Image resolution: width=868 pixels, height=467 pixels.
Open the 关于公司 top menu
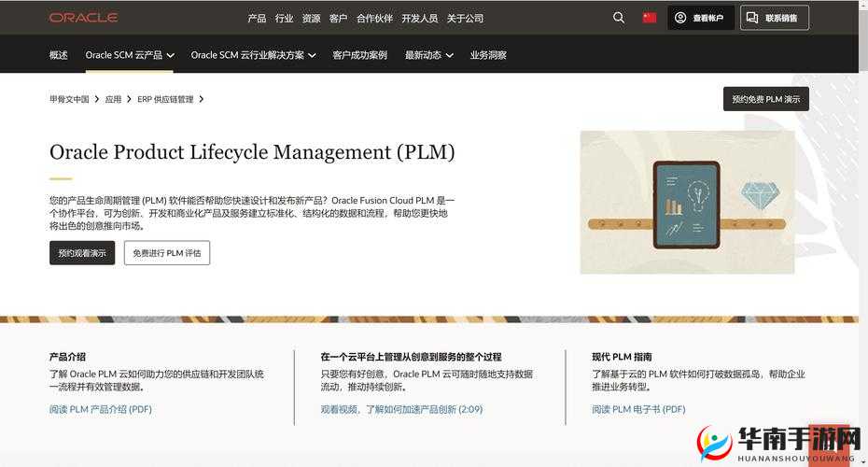(465, 19)
